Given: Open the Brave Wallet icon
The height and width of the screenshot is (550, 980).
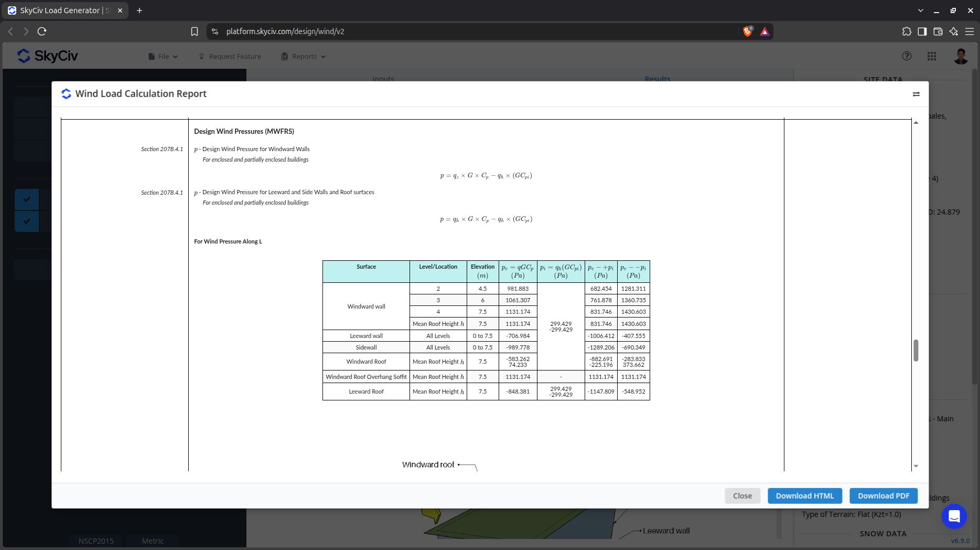Looking at the screenshot, I should pyautogui.click(x=938, y=31).
